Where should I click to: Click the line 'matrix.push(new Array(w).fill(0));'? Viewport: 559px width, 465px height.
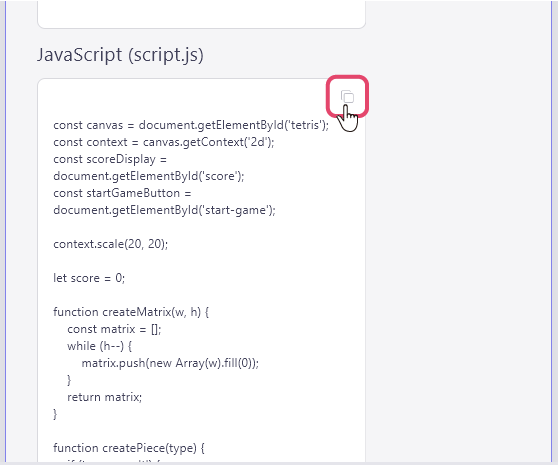pos(170,363)
